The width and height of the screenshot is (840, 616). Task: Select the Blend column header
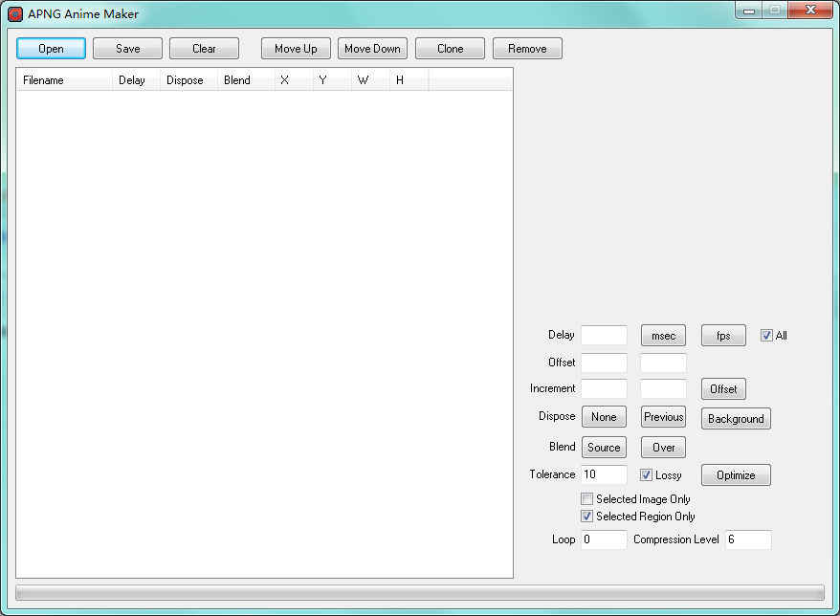click(x=246, y=80)
